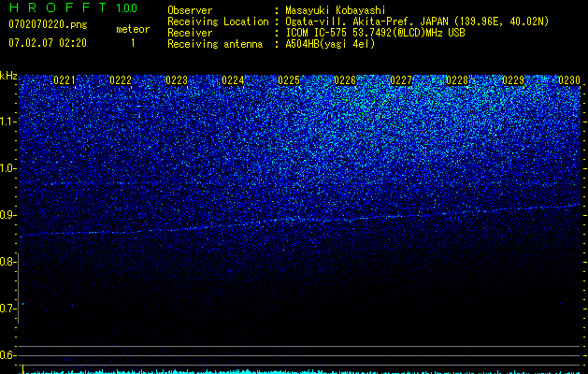Click the Receiving Location label
This screenshot has width=588, height=374.
pyautogui.click(x=218, y=22)
